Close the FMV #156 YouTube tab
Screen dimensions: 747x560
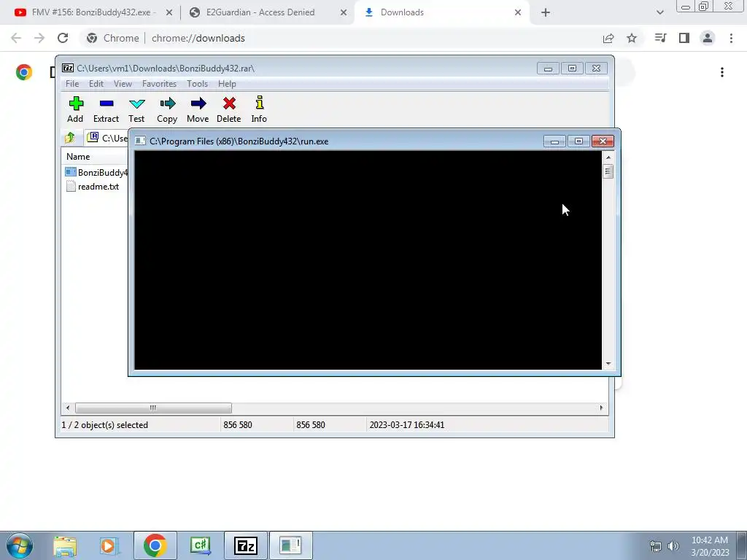click(169, 13)
